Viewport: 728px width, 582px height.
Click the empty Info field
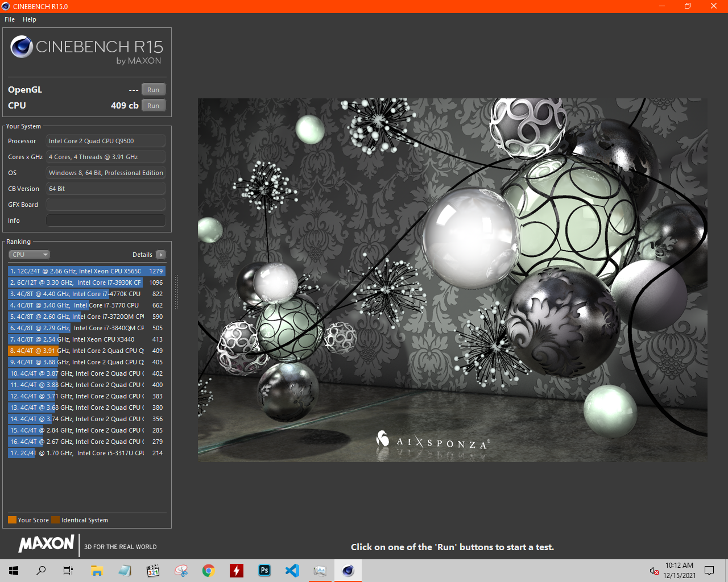106,221
